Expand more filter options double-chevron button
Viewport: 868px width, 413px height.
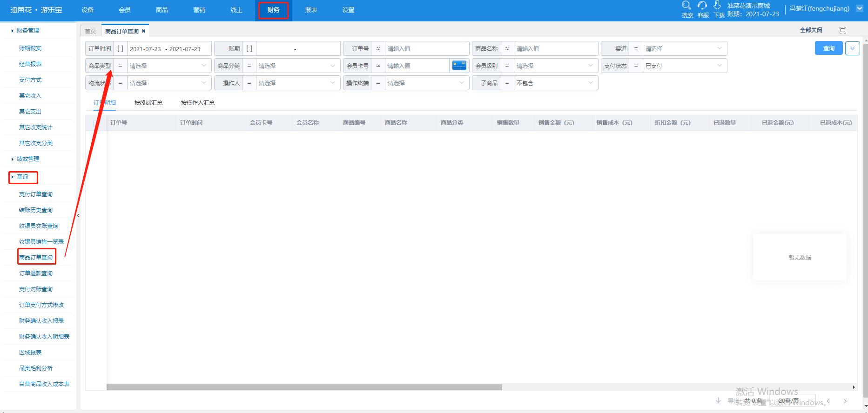pos(853,48)
